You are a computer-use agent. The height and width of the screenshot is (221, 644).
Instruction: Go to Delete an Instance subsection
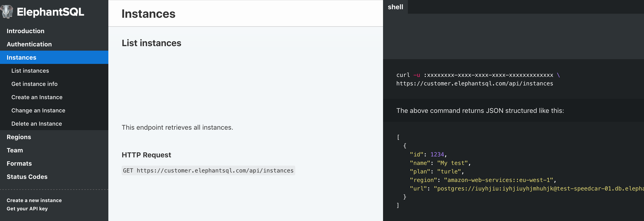[36, 124]
